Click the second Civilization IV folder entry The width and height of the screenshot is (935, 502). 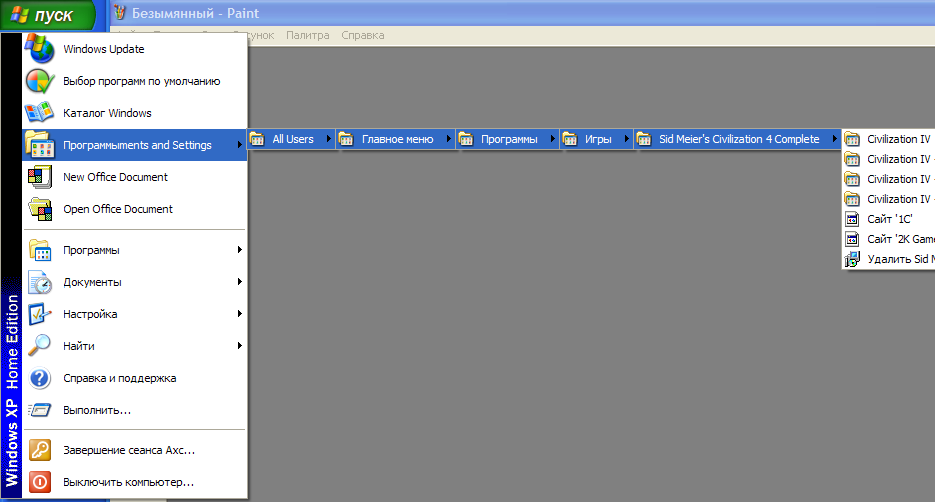888,159
